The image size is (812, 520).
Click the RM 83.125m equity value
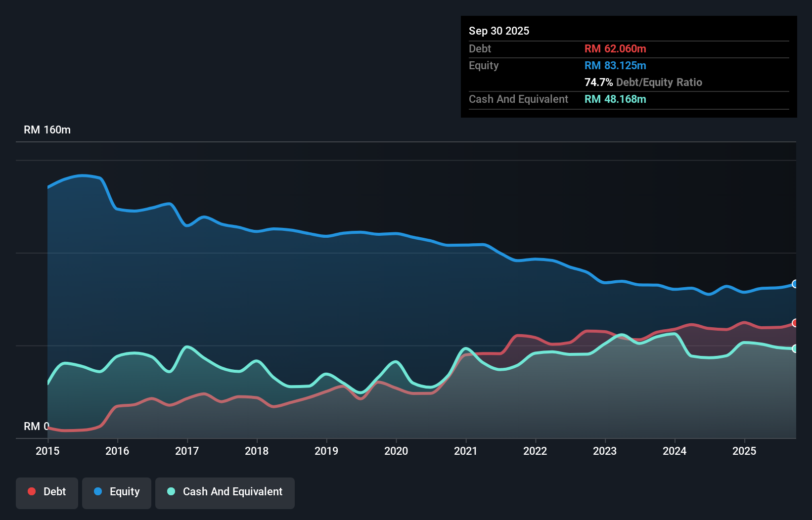[x=615, y=65]
